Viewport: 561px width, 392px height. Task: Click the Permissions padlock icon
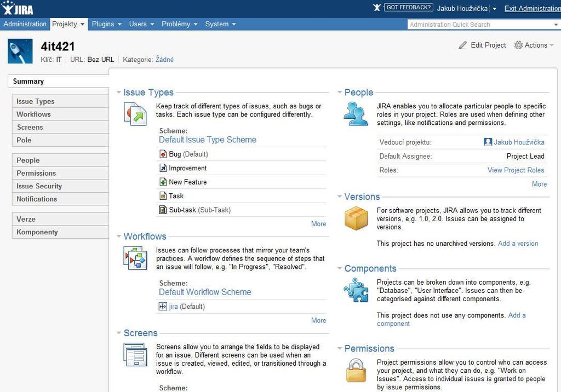(356, 370)
